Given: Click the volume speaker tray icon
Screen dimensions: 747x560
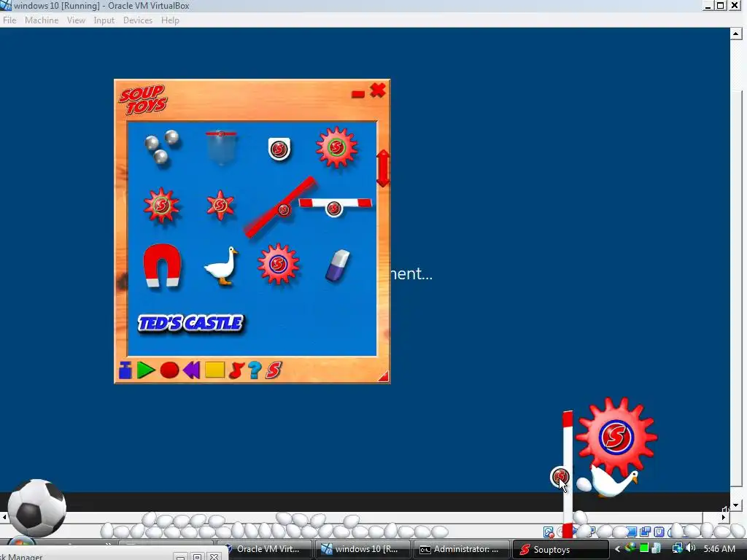Looking at the screenshot, I should pos(690,548).
